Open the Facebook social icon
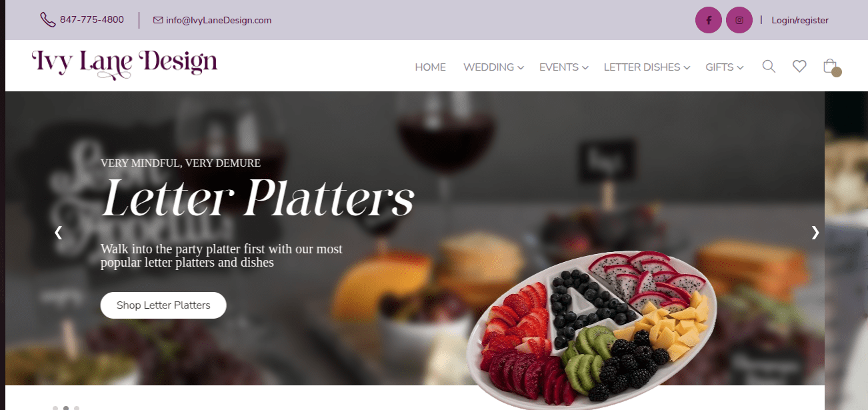Screen dimensions: 868x410 point(709,20)
